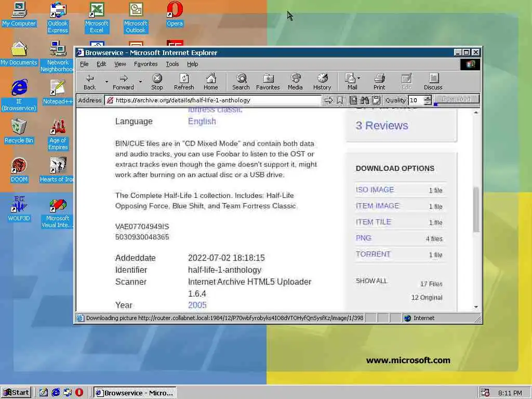Open the Favorites menu
The image size is (532, 399).
pyautogui.click(x=145, y=64)
